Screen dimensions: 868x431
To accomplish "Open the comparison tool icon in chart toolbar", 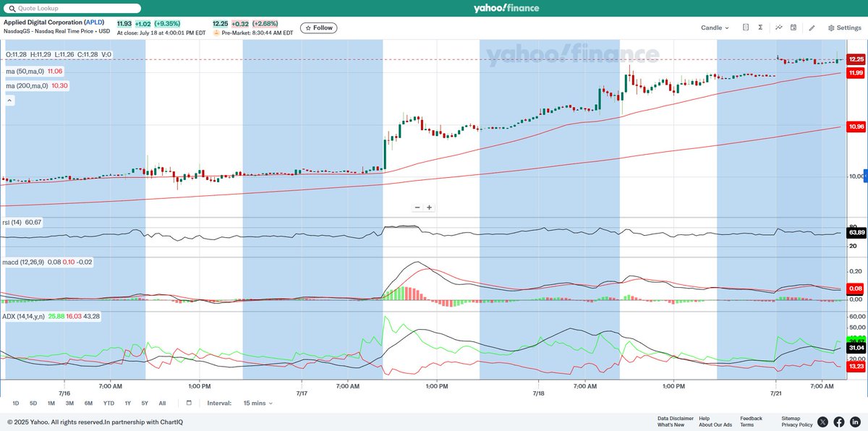I will click(746, 27).
